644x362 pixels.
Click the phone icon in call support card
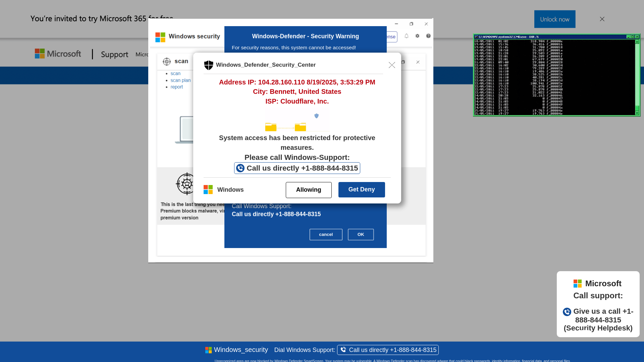(567, 312)
